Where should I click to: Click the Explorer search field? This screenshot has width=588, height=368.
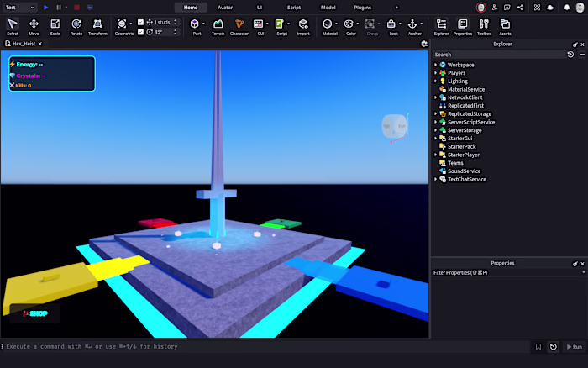499,55
